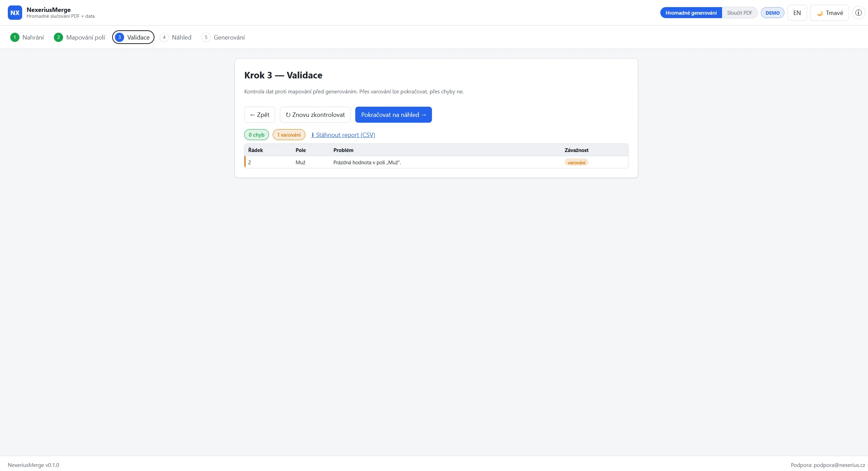Click the Prázdná hodnota problem text
Viewport: 868px width, 471px height.
367,162
